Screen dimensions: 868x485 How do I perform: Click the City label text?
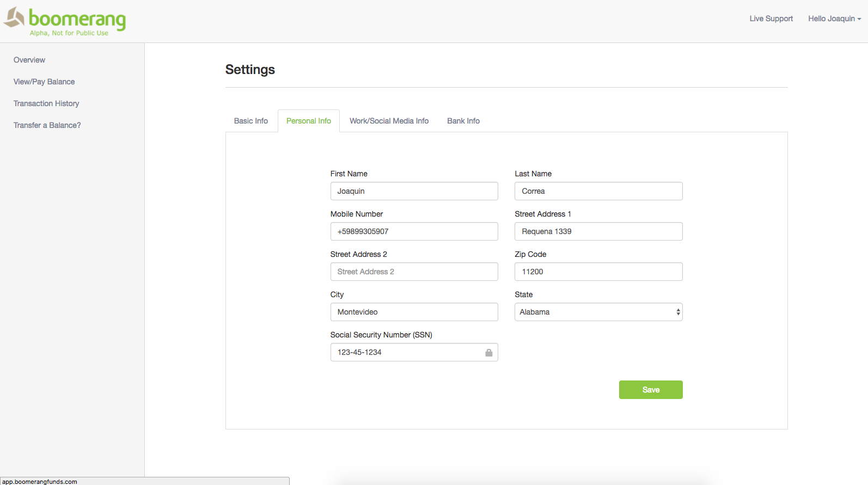click(x=337, y=294)
